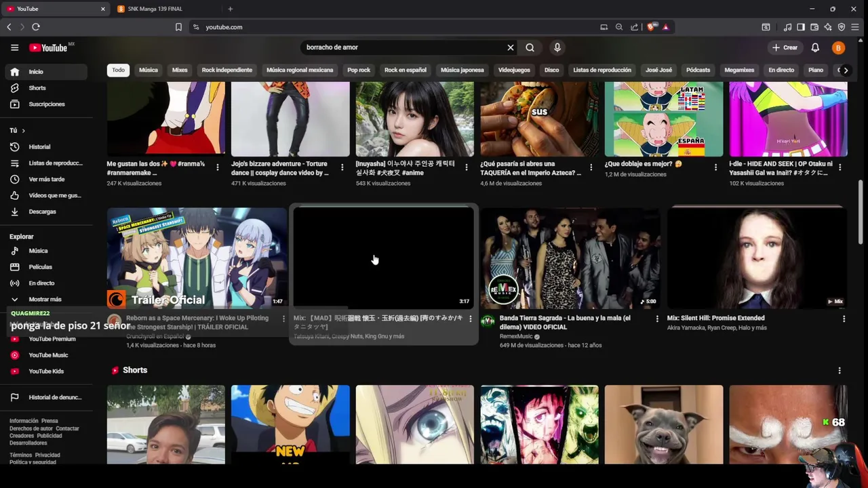868x488 pixels.
Task: Open the Shorts section options menu
Action: (840, 371)
